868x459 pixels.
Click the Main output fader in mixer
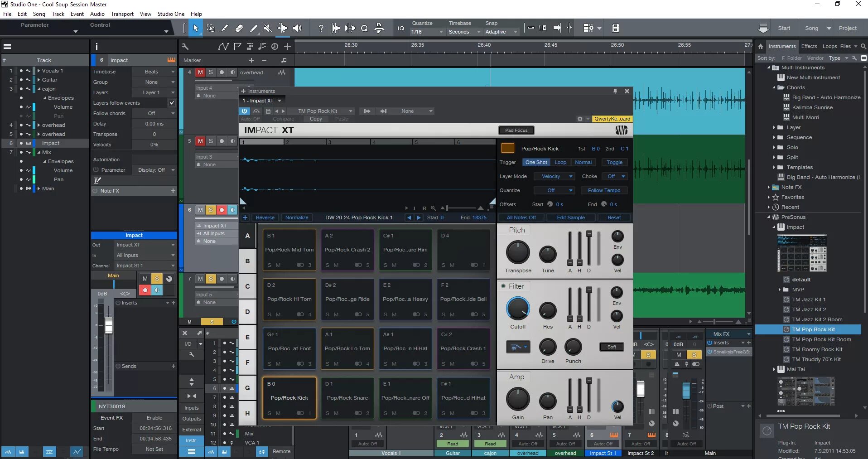pos(686,391)
